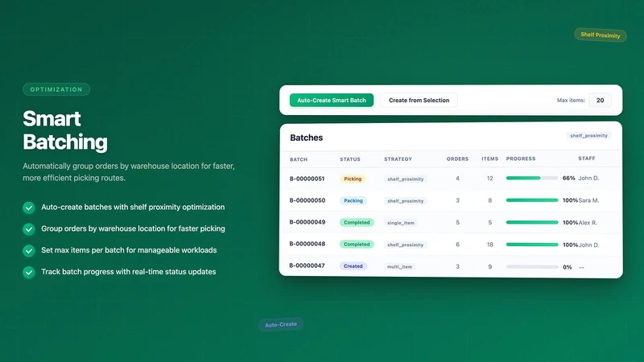644x362 pixels.
Task: Click items count 12 for B-00000051
Action: (x=490, y=178)
